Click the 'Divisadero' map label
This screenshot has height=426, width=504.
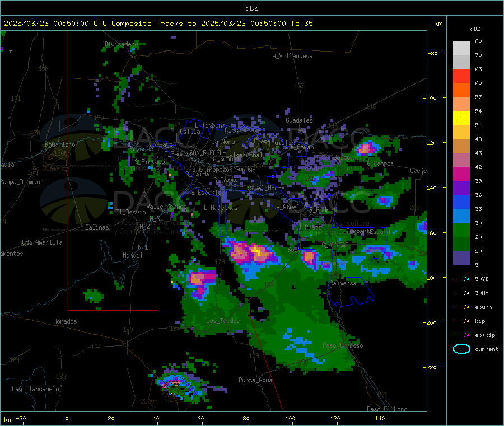pyautogui.click(x=121, y=44)
